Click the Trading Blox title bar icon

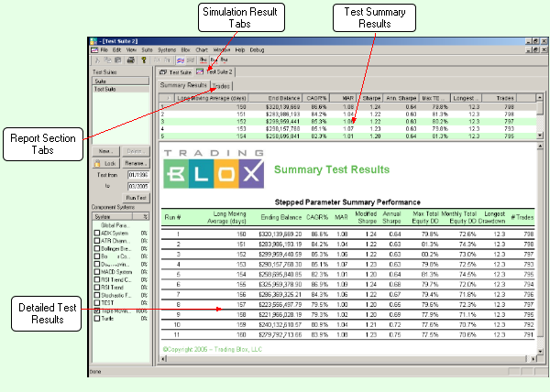click(93, 41)
